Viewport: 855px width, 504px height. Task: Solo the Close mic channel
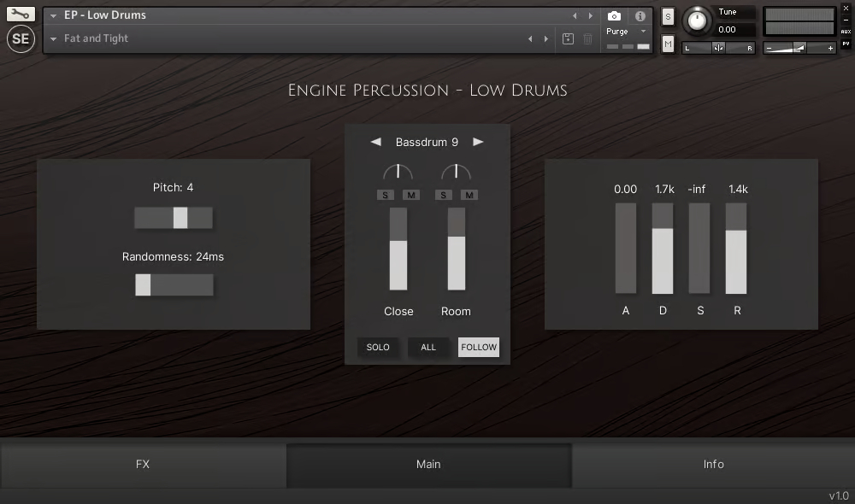(386, 195)
